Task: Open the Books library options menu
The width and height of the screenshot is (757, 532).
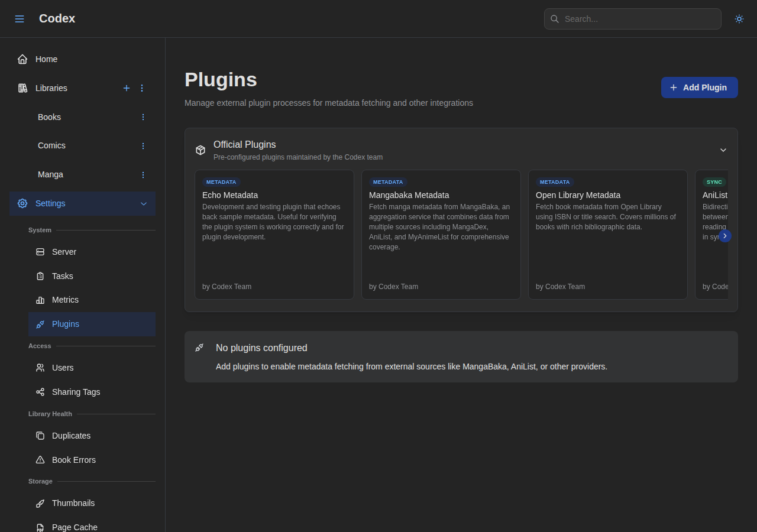Action: point(142,117)
